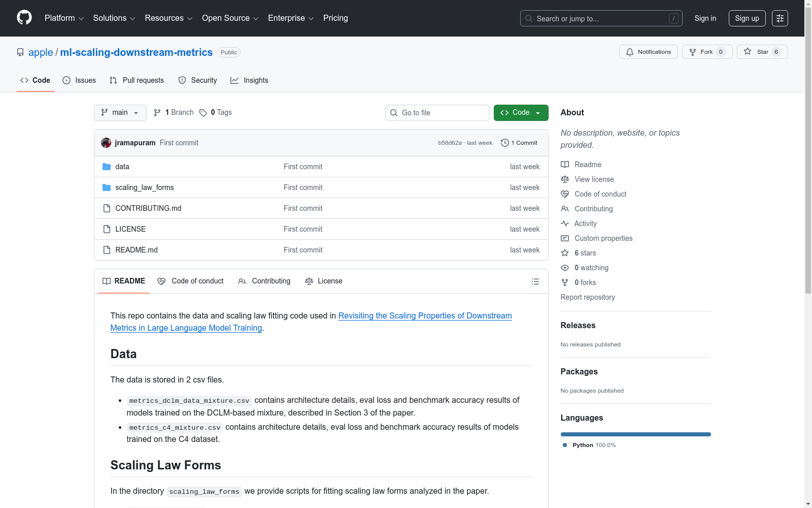Click the fork count badge showing 0

tap(721, 52)
